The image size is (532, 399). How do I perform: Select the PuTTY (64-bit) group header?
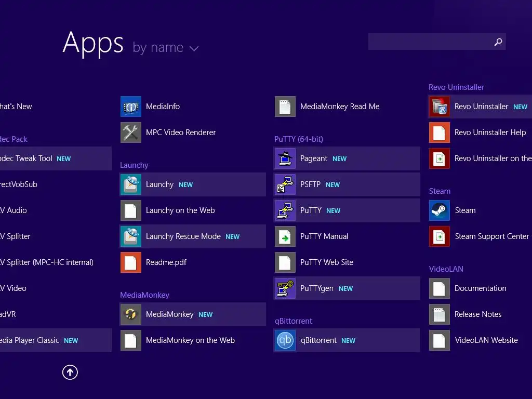point(299,139)
